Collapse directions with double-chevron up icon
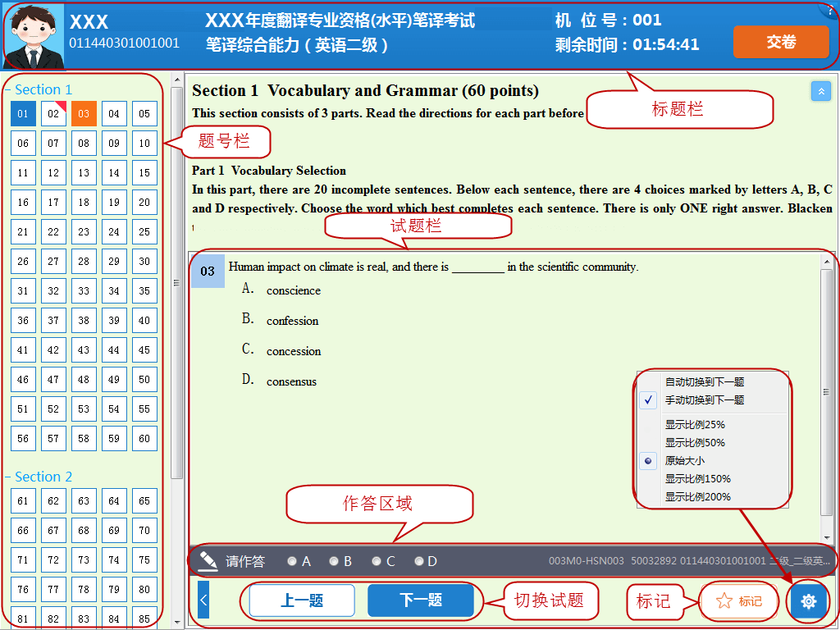Viewport: 840px width, 630px height. coord(820,92)
